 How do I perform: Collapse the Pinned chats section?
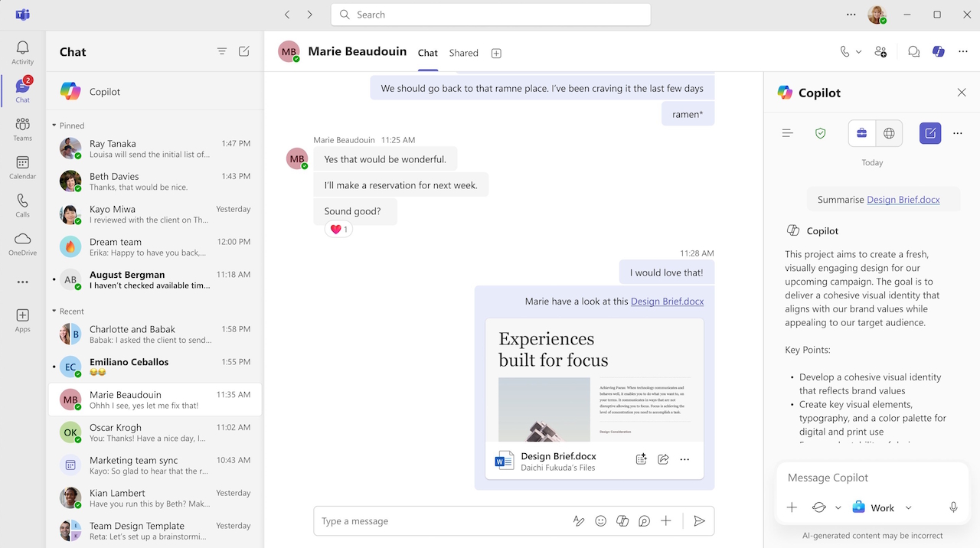coord(54,126)
